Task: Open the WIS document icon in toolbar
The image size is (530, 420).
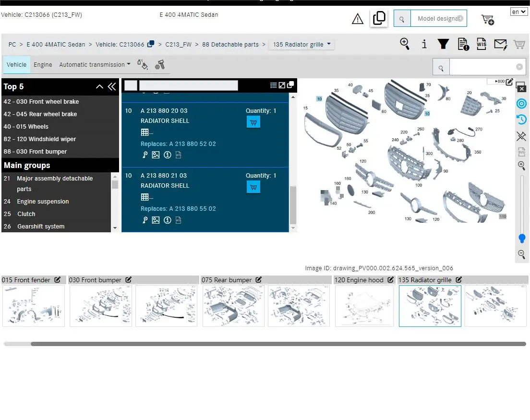Action: point(482,44)
